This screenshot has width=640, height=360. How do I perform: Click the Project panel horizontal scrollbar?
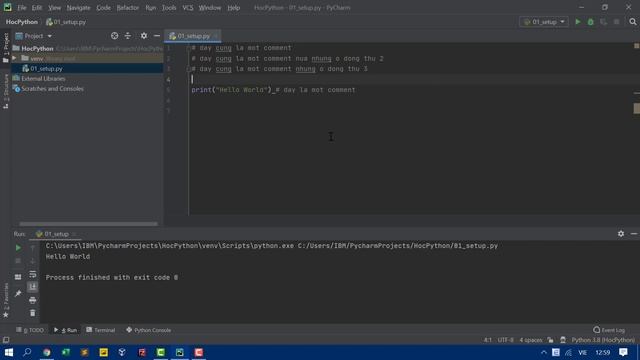click(89, 224)
